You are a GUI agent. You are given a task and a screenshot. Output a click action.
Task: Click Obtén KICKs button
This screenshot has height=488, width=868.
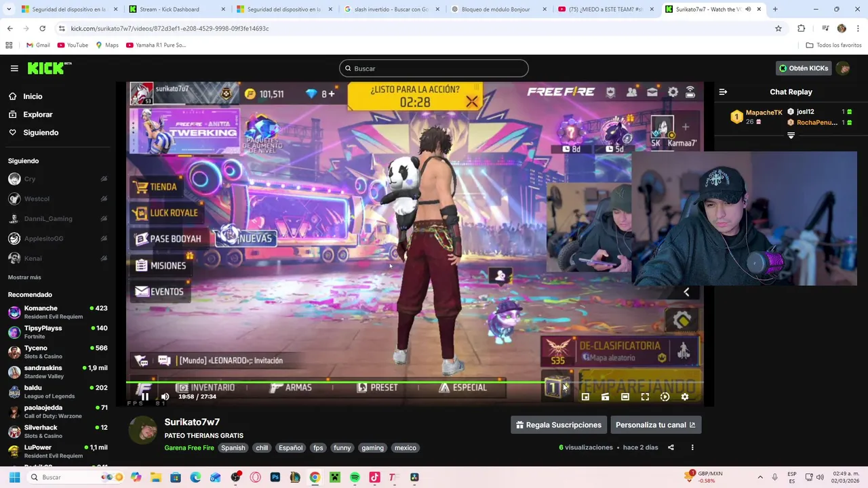click(804, 68)
